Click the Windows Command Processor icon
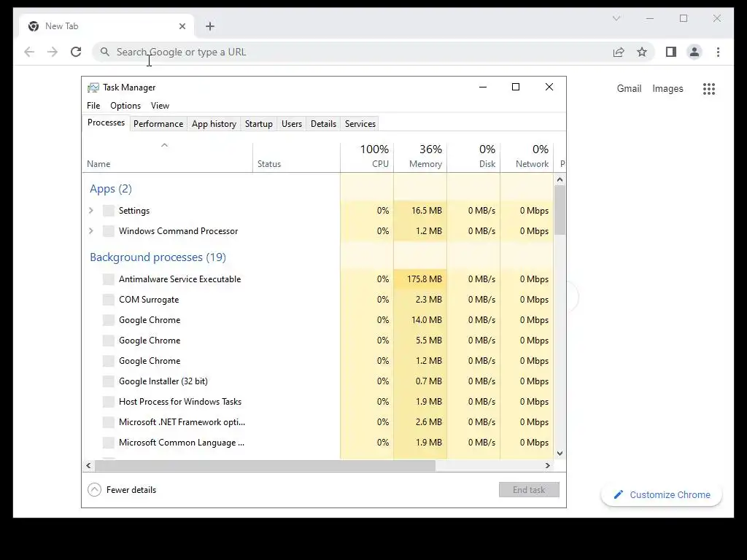Viewport: 747px width, 560px height. tap(109, 231)
